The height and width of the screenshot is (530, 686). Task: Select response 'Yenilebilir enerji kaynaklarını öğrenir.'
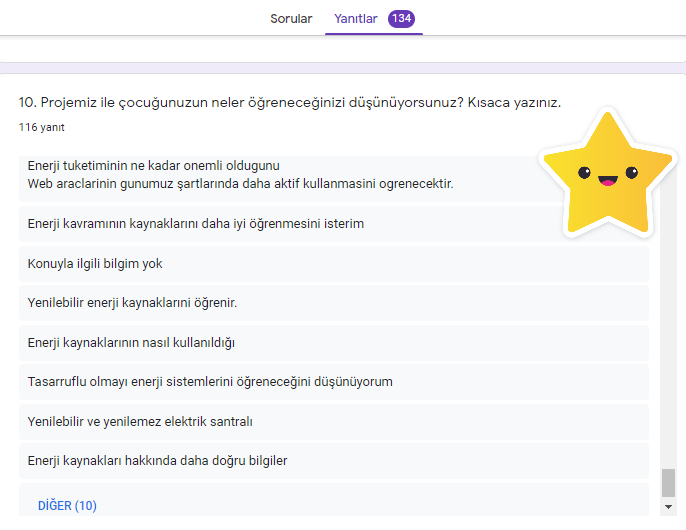pyautogui.click(x=334, y=303)
